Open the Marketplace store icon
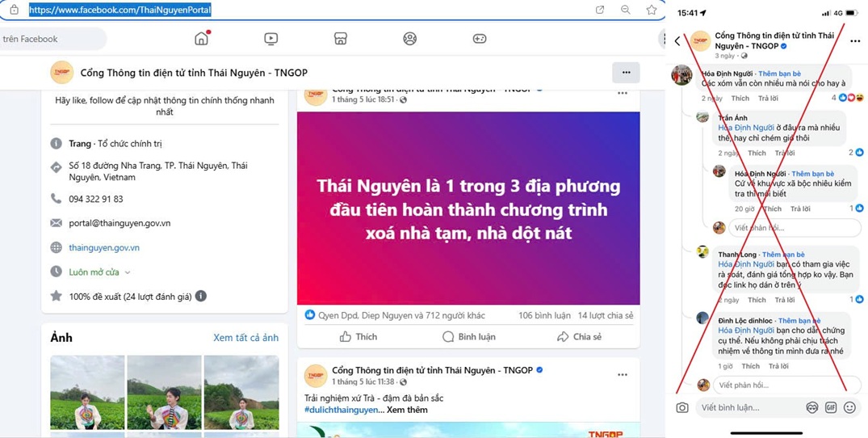Screen dimensions: 868x438 coord(341,39)
